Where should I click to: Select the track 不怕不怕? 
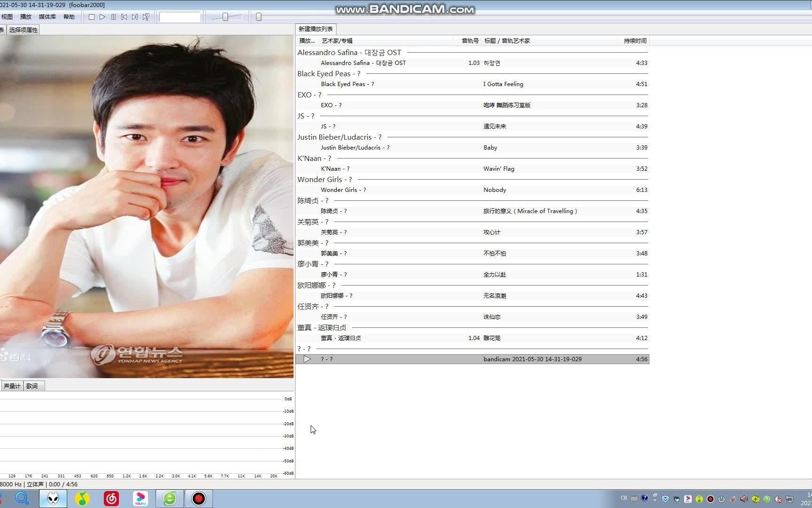coord(472,254)
